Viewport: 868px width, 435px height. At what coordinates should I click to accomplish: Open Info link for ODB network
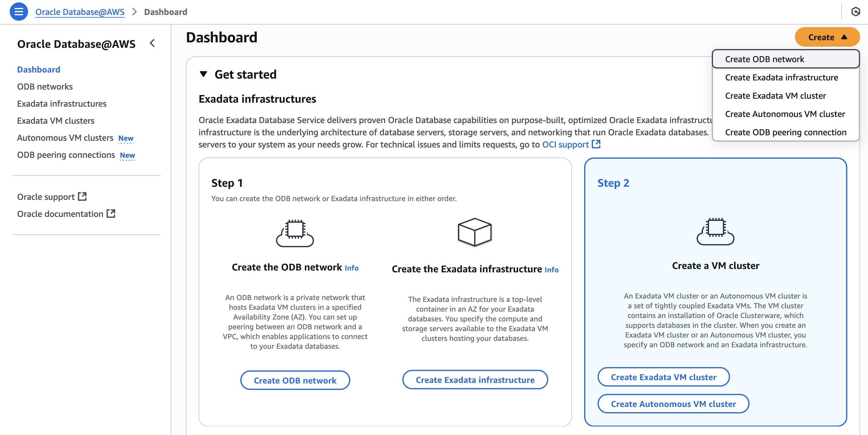[351, 268]
